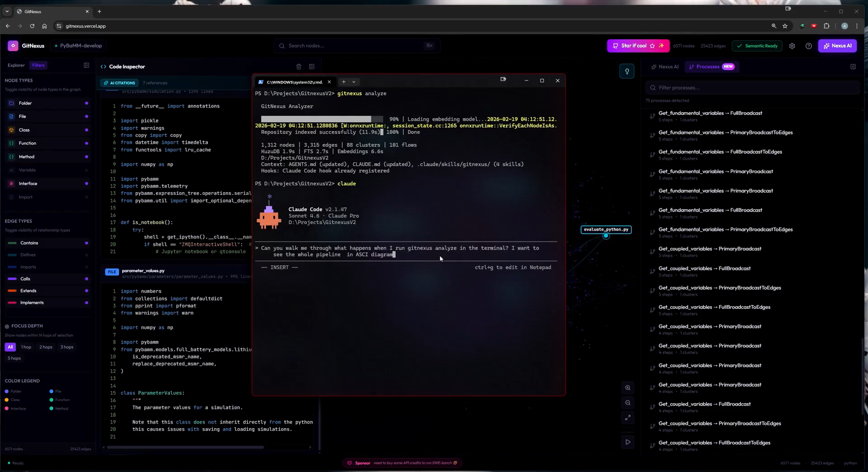Click the Folder node type icon

pyautogui.click(x=11, y=103)
